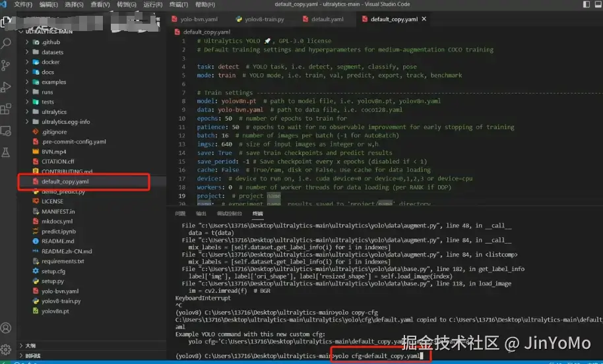603x364 pixels.
Task: Open the setup.py file
Action: click(53, 281)
